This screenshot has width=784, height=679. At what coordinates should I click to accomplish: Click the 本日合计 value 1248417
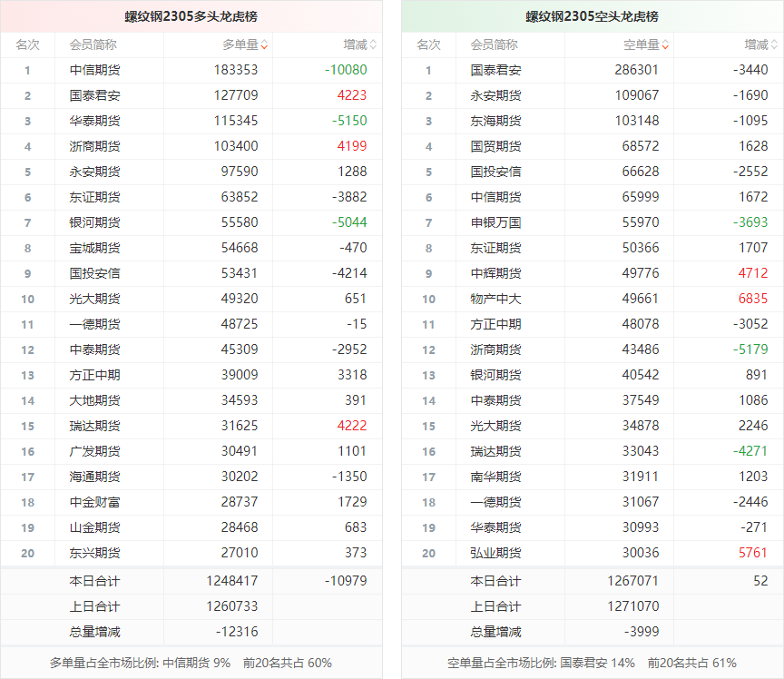click(x=231, y=581)
